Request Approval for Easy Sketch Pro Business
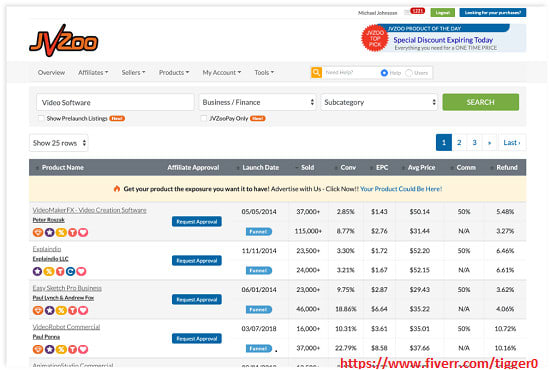Screen dimensions: 550x370 197,300
